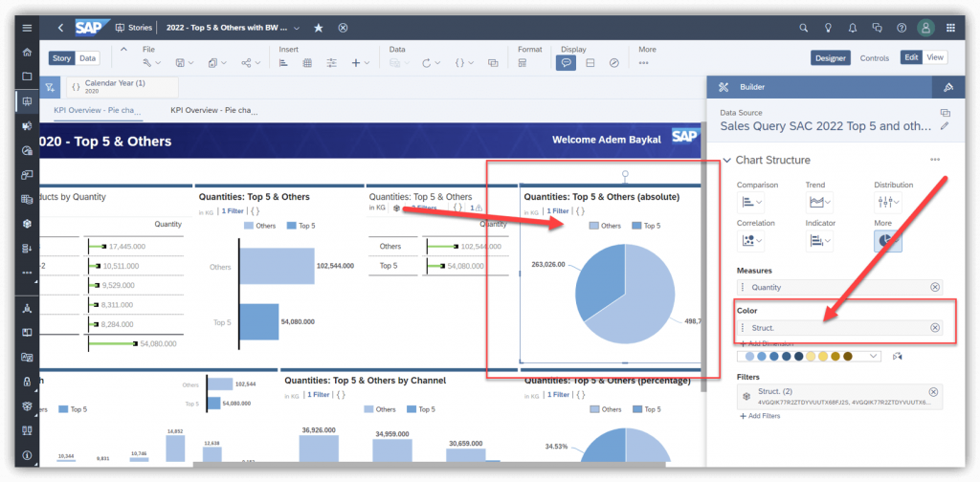
Task: Open the lightbulb help tips icon
Action: coord(828,28)
